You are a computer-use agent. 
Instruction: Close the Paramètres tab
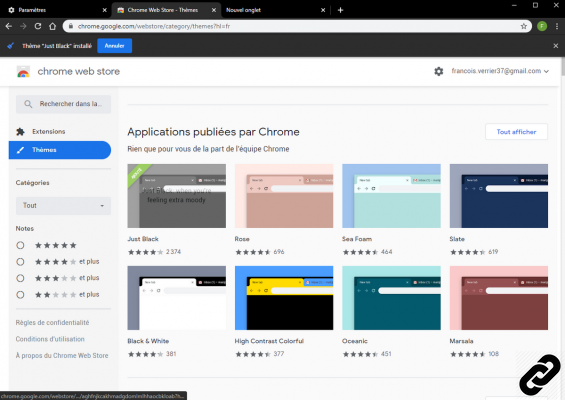pos(104,10)
